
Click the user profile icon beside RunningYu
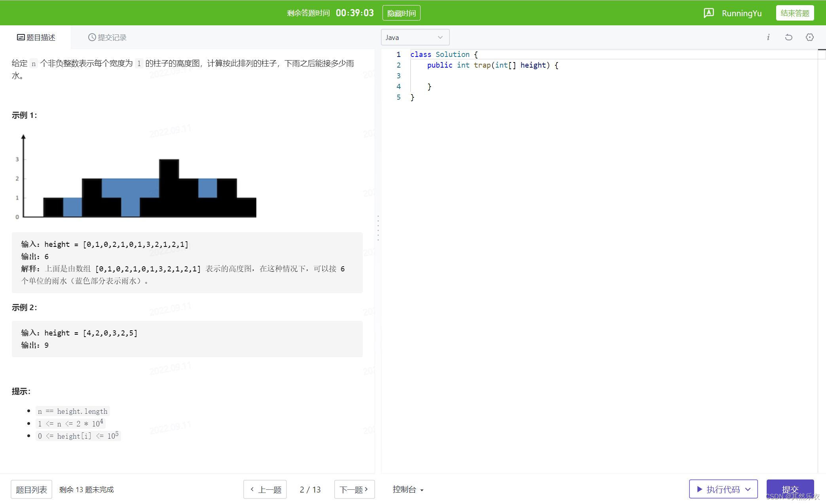click(709, 13)
